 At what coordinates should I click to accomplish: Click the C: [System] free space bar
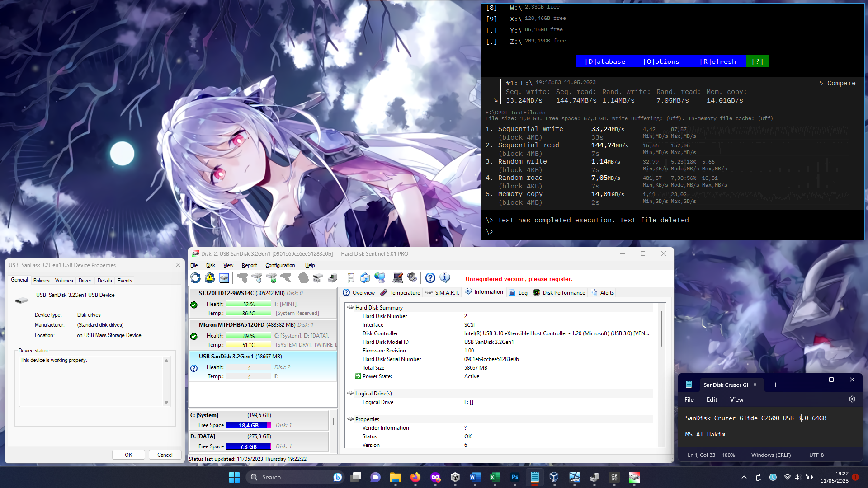coord(248,425)
